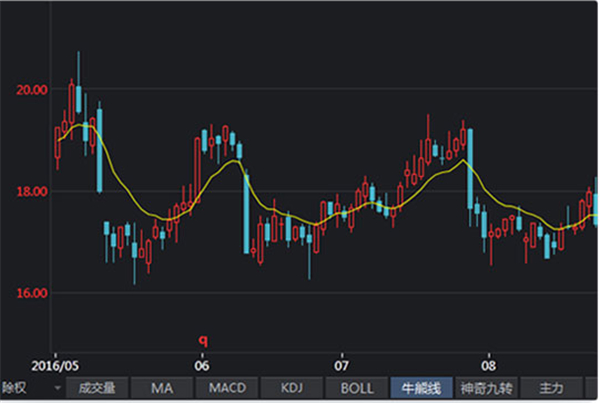Click the 16.00 price axis label
The height and width of the screenshot is (403, 600).
click(x=33, y=294)
